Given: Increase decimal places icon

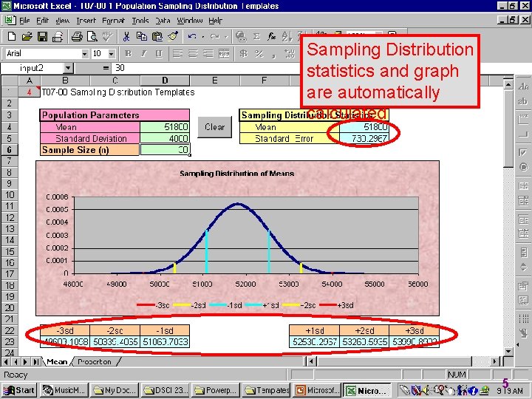Looking at the screenshot, I should pos(290,54).
